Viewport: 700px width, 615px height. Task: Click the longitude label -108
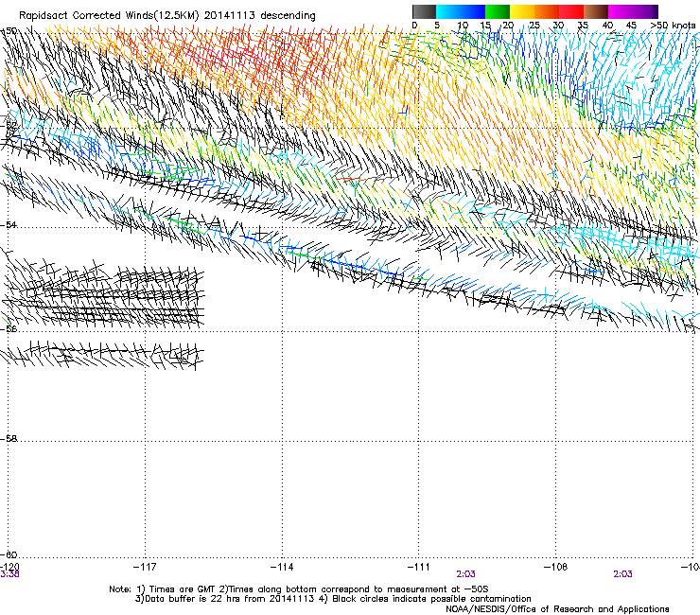(x=556, y=567)
